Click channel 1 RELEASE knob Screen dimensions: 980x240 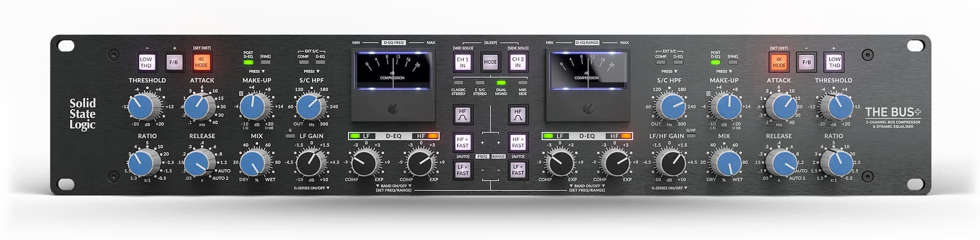click(198, 162)
